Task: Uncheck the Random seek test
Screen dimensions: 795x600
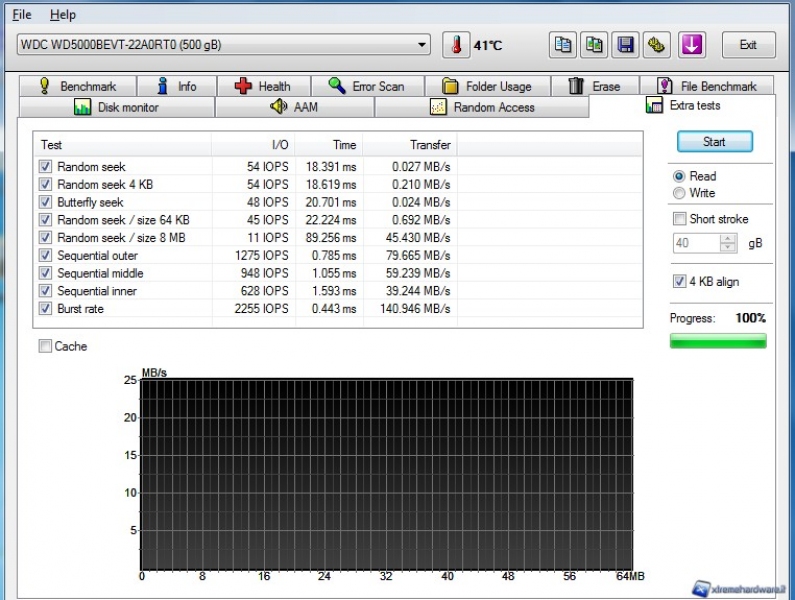Action: 45,167
